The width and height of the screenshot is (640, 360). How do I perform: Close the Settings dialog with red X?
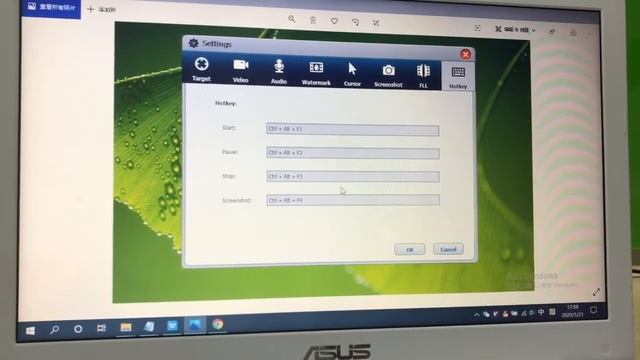(465, 54)
